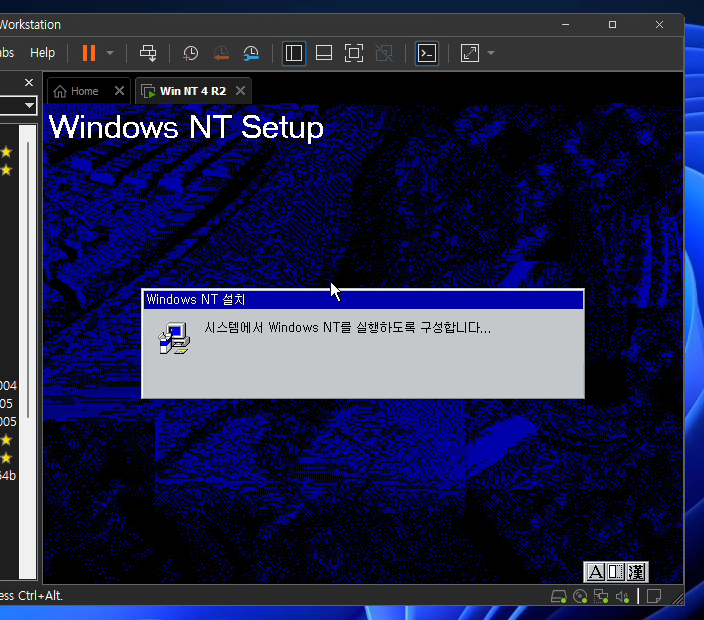
Task: Close the Workstation window
Action: [x=659, y=25]
